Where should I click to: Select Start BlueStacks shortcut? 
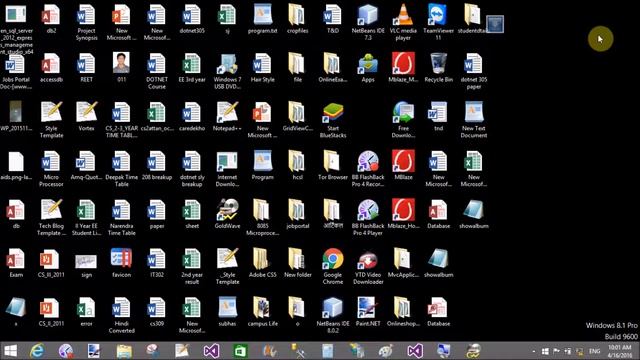tap(333, 120)
